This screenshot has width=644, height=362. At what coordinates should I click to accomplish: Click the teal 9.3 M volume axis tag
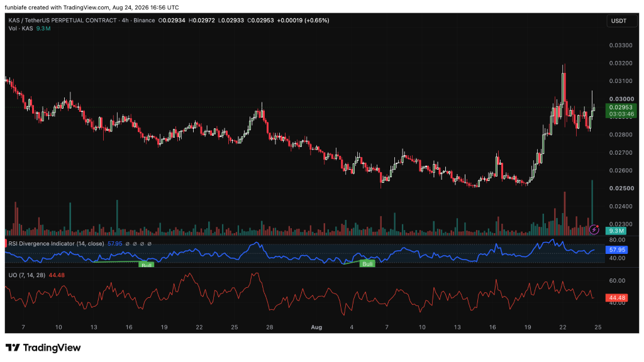(616, 231)
